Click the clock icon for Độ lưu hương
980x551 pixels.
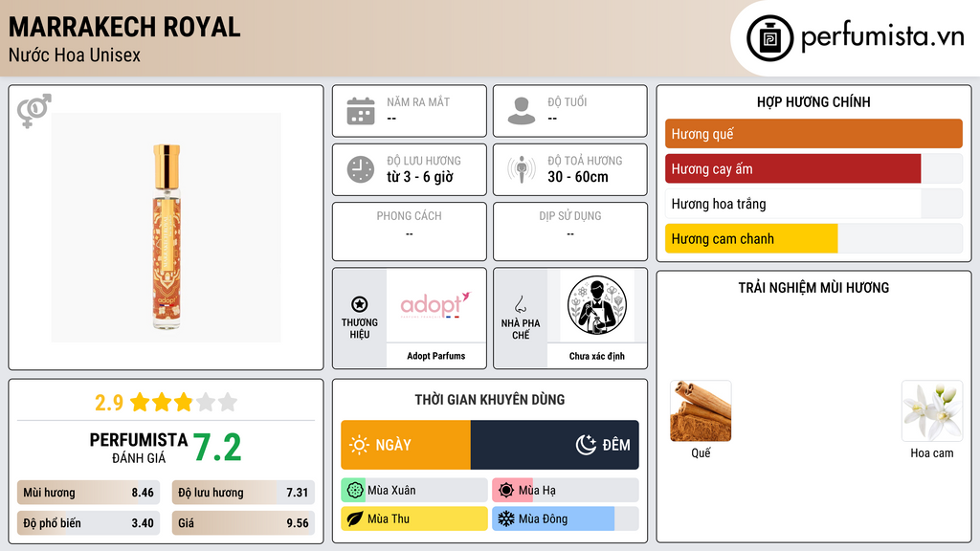(x=361, y=169)
